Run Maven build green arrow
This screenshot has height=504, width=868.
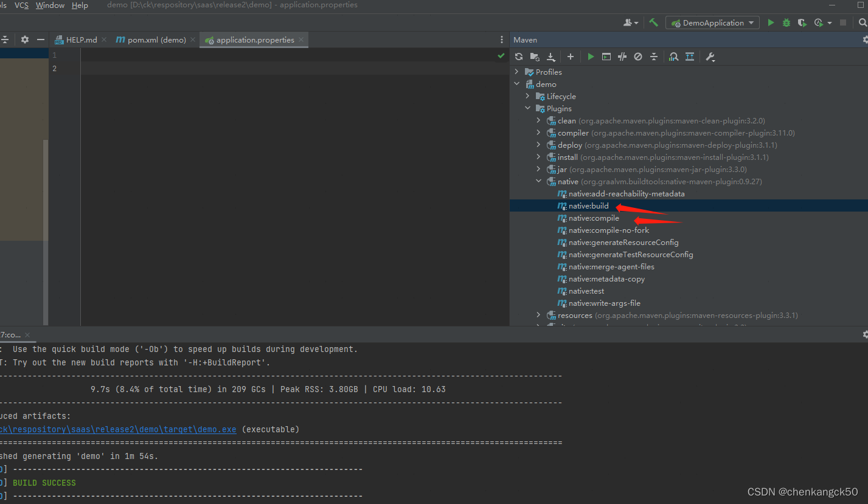point(591,57)
